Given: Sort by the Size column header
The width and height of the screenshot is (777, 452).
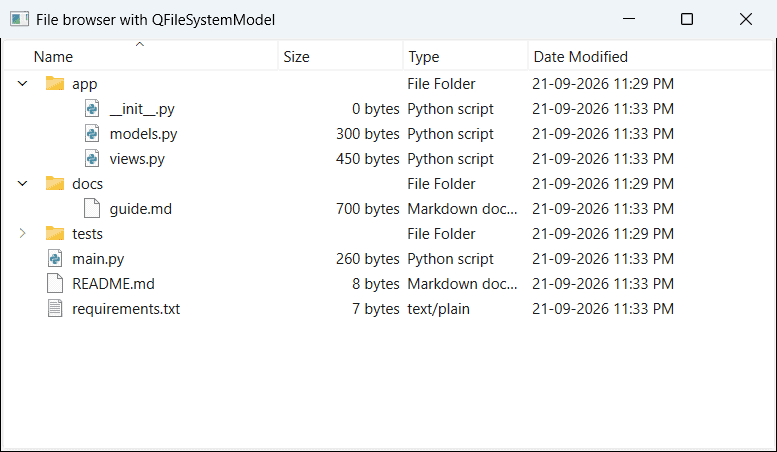Looking at the screenshot, I should pos(340,56).
